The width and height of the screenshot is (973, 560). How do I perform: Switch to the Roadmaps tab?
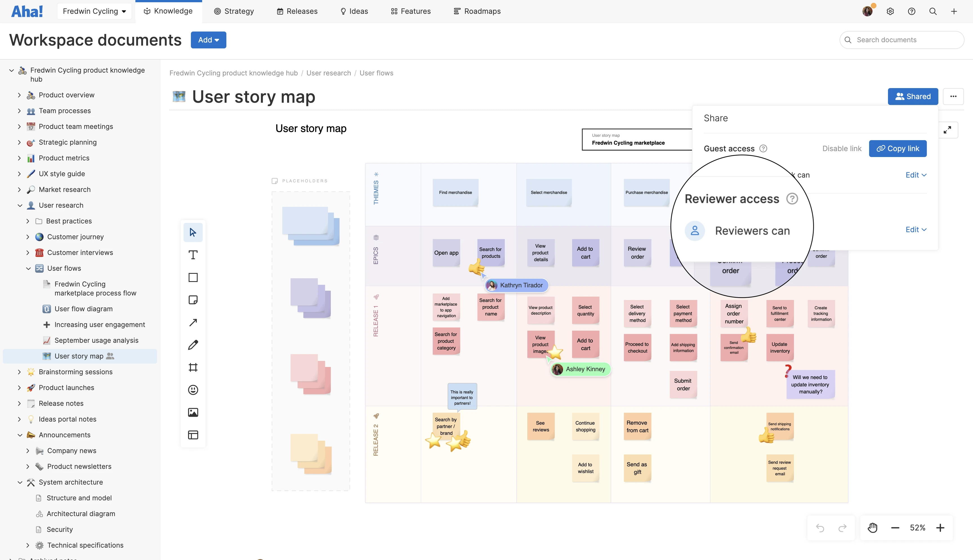click(477, 11)
